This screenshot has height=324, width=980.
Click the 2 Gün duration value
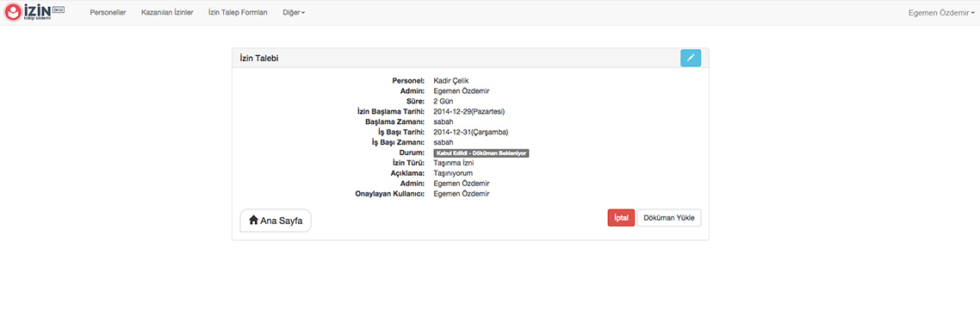(x=443, y=101)
